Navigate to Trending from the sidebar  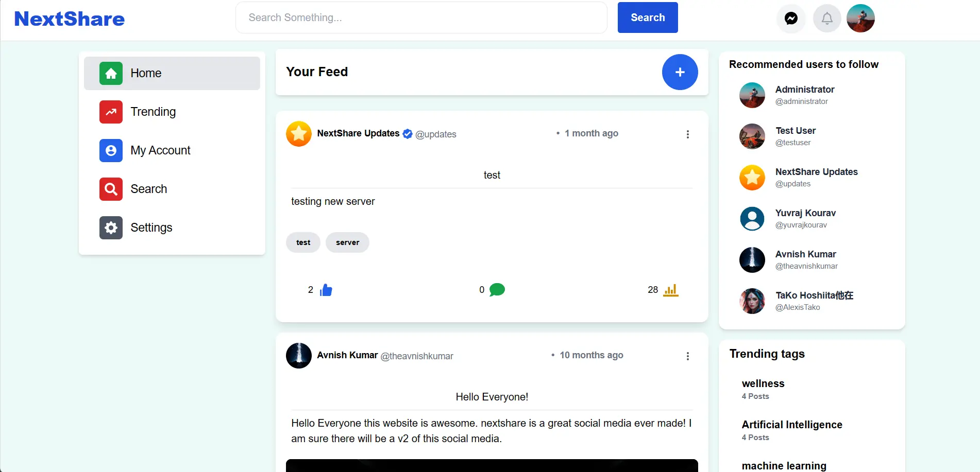[x=153, y=112]
